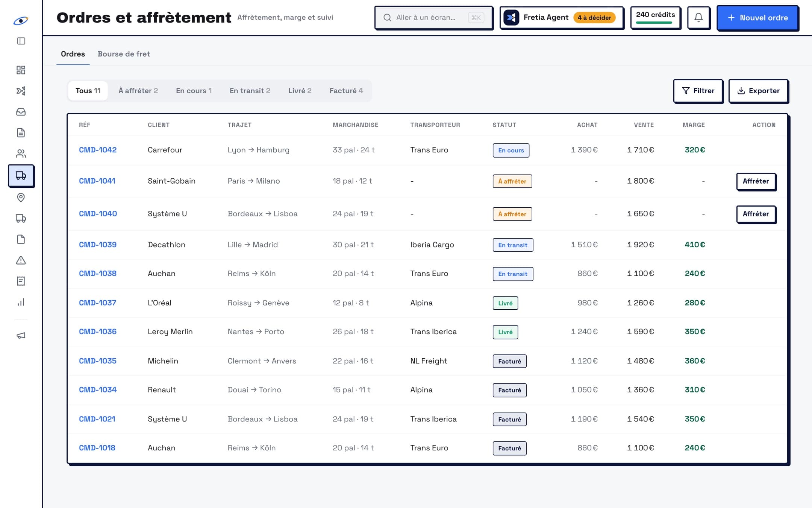Open the notifications bell
The image size is (812, 508).
click(698, 17)
